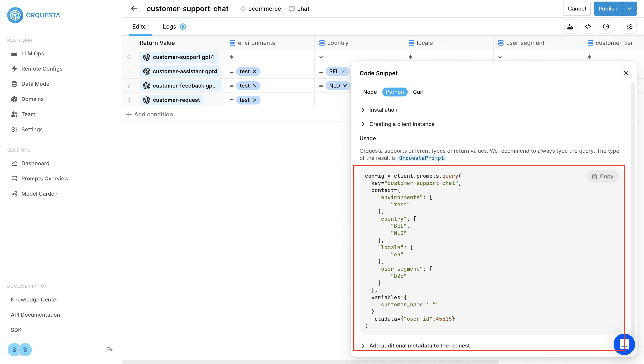Click the back arrow beside customer-support-chat

click(x=134, y=9)
